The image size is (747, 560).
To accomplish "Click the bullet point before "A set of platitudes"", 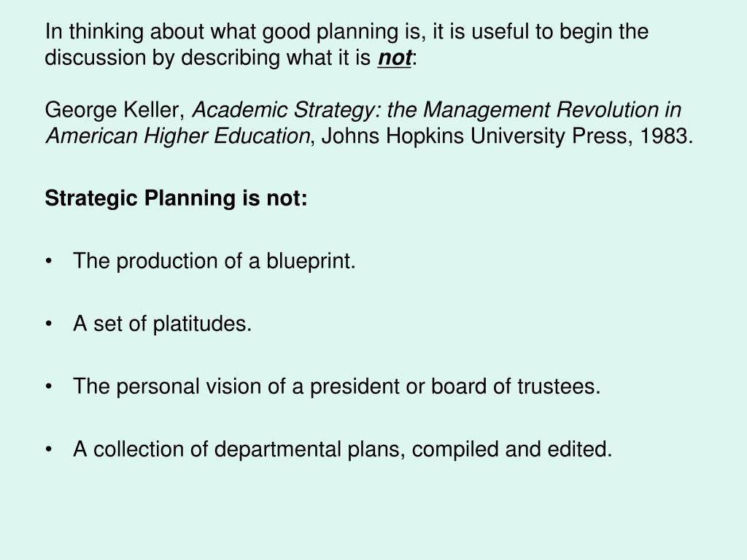I will coord(49,324).
